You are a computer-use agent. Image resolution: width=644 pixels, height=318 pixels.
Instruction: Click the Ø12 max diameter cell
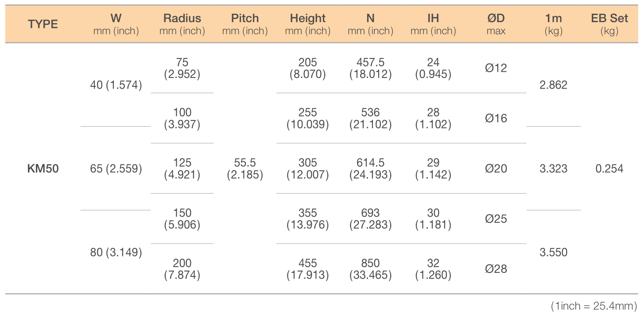pyautogui.click(x=496, y=68)
